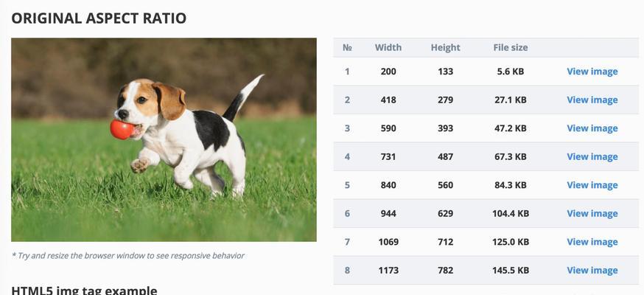Screen dimensions: 644x295
Task: Open View image link for row 4
Action: coord(592,156)
